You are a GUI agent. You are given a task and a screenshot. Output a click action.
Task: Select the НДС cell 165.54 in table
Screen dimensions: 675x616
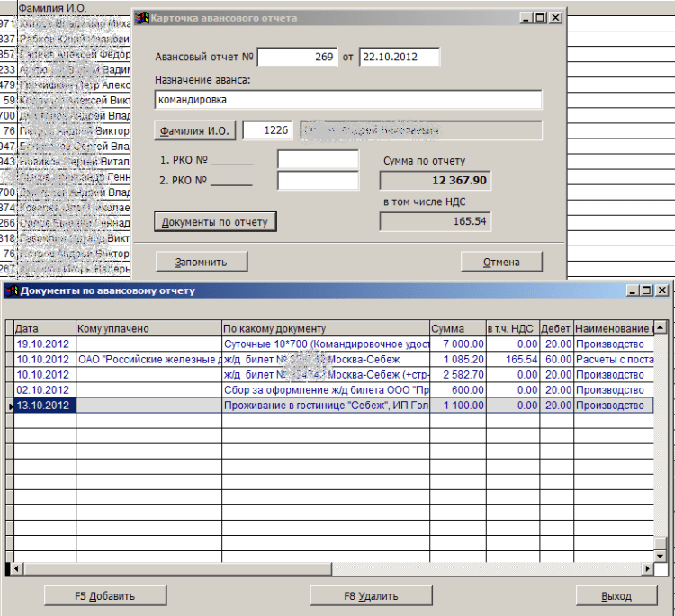point(513,360)
